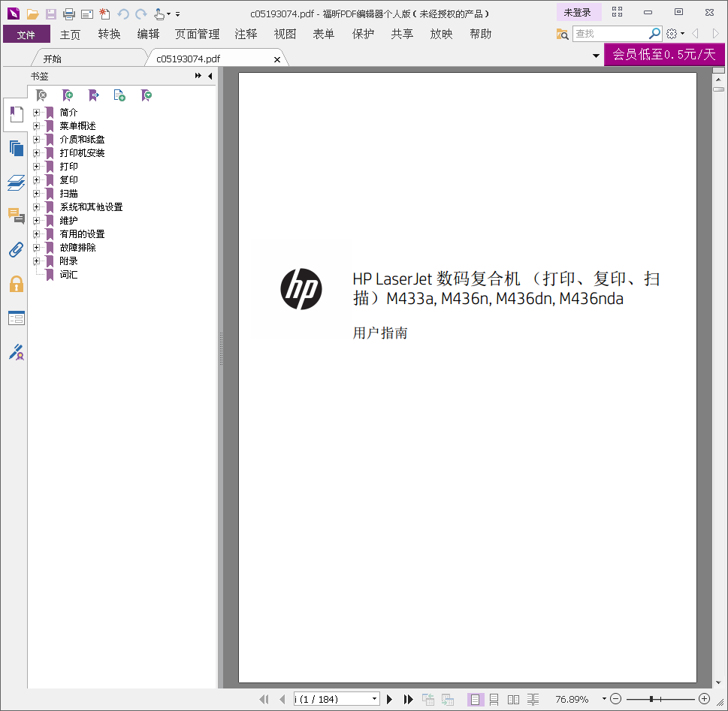Undo the last action

[123, 14]
